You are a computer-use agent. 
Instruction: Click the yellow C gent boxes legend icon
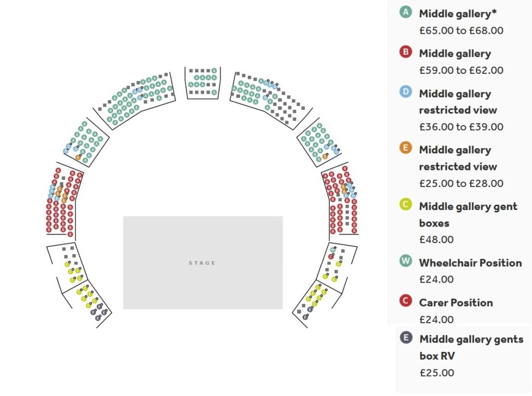click(405, 205)
